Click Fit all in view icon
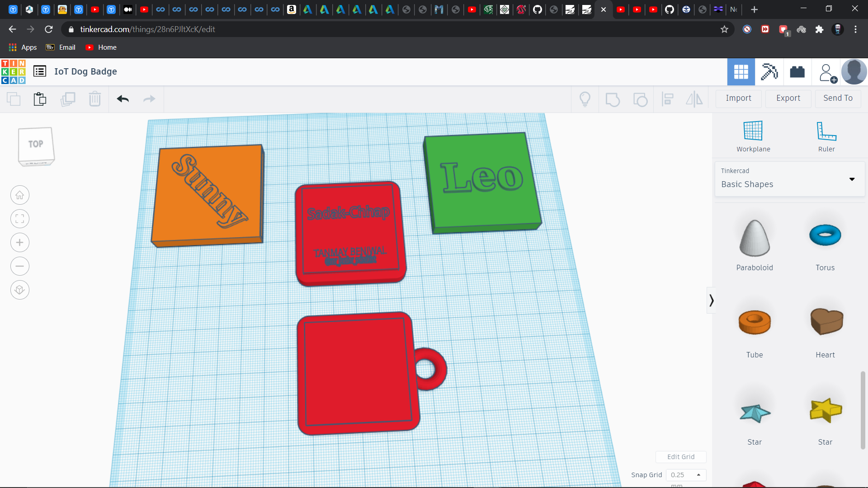This screenshot has height=488, width=868. pyautogui.click(x=20, y=219)
